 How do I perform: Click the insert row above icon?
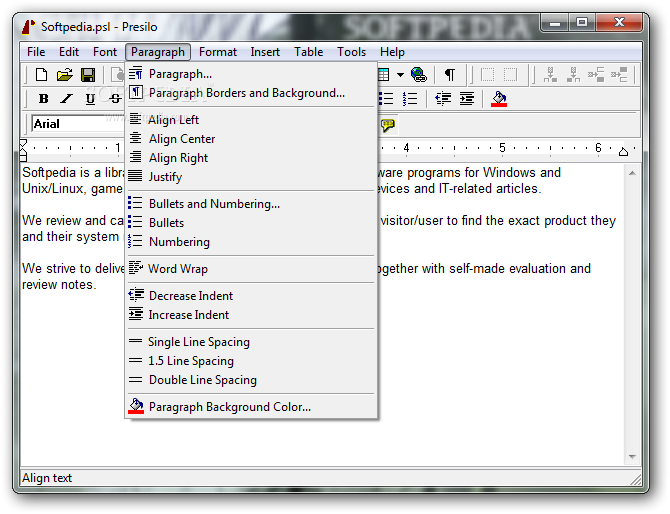(x=550, y=75)
